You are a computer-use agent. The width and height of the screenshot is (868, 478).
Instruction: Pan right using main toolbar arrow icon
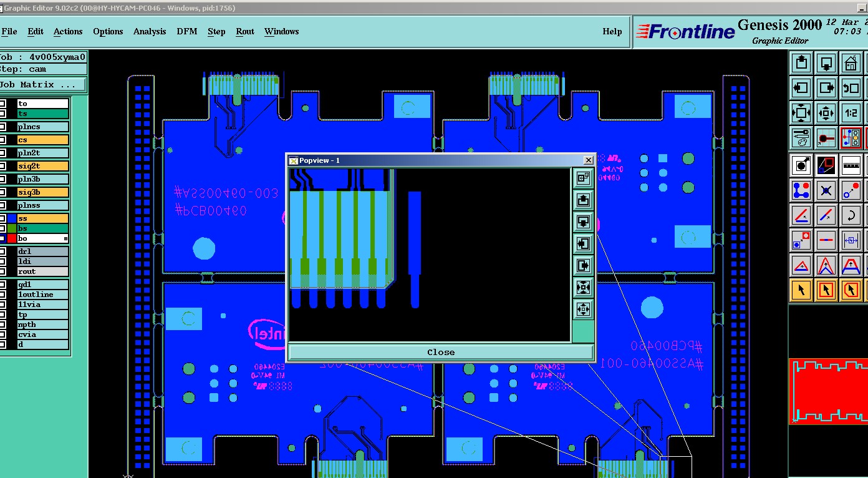pos(826,88)
